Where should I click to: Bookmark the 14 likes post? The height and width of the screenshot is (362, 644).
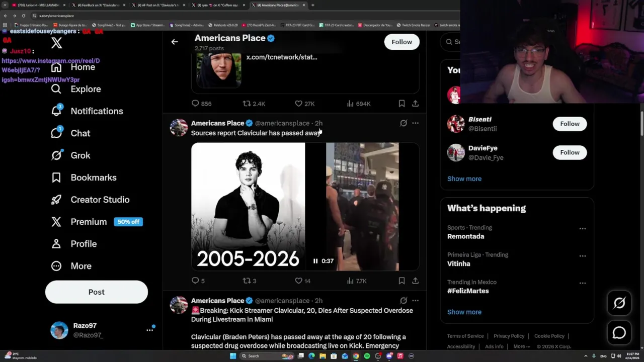point(401,281)
